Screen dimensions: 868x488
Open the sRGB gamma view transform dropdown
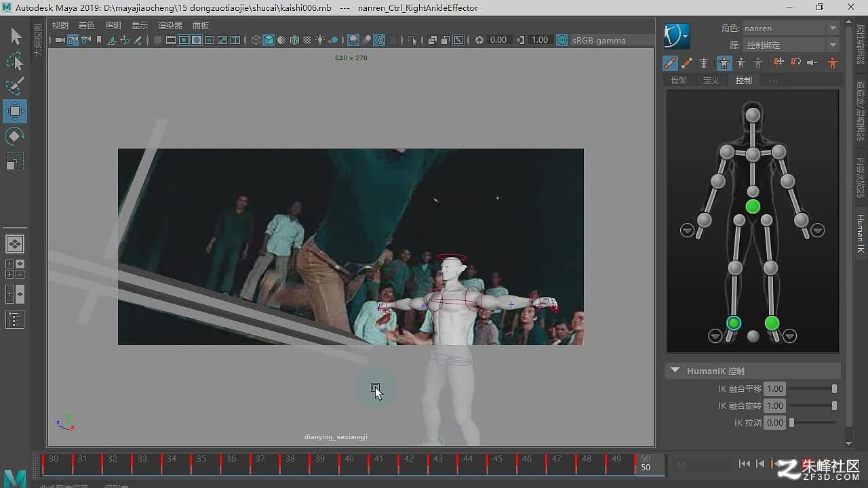tap(612, 40)
